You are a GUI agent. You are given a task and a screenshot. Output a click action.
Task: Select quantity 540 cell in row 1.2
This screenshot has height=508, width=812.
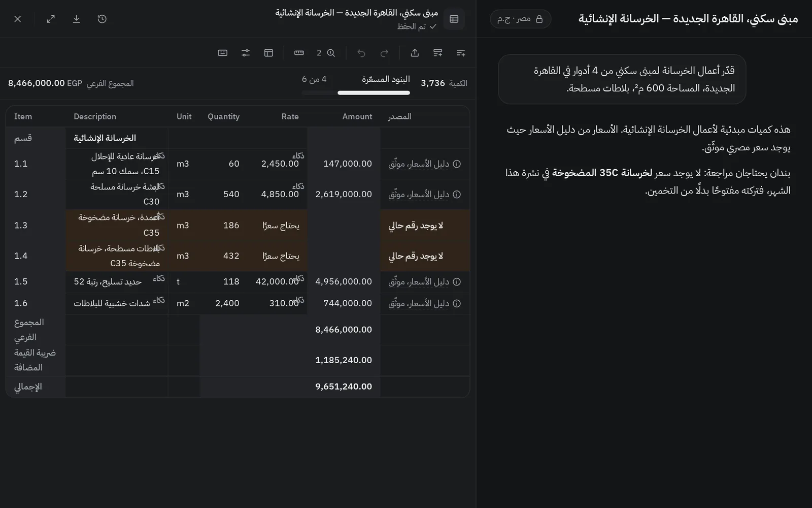224,194
